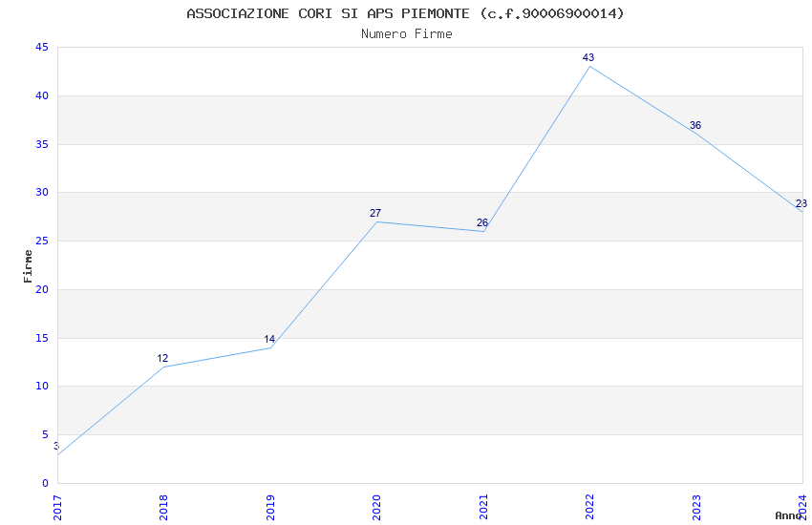Click y-axis value 20
This screenshot has height=525, width=812.
[x=42, y=289]
